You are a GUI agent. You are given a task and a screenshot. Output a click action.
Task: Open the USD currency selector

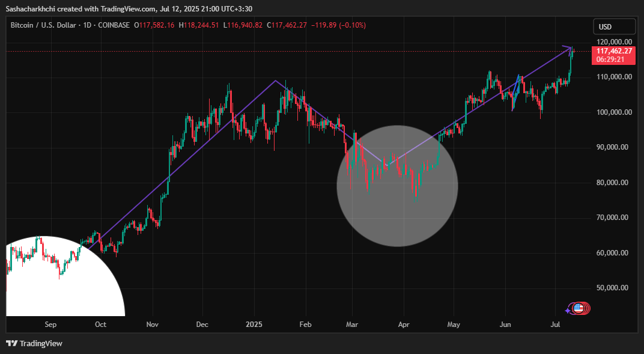[614, 26]
